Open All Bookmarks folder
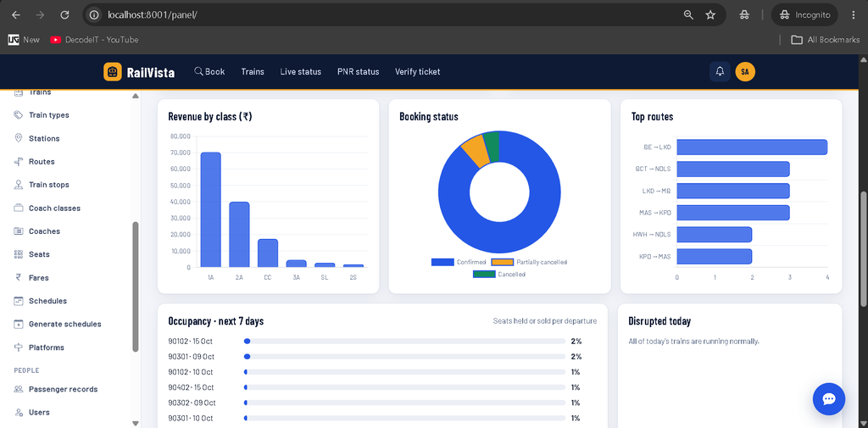The height and width of the screenshot is (428, 868). point(826,40)
